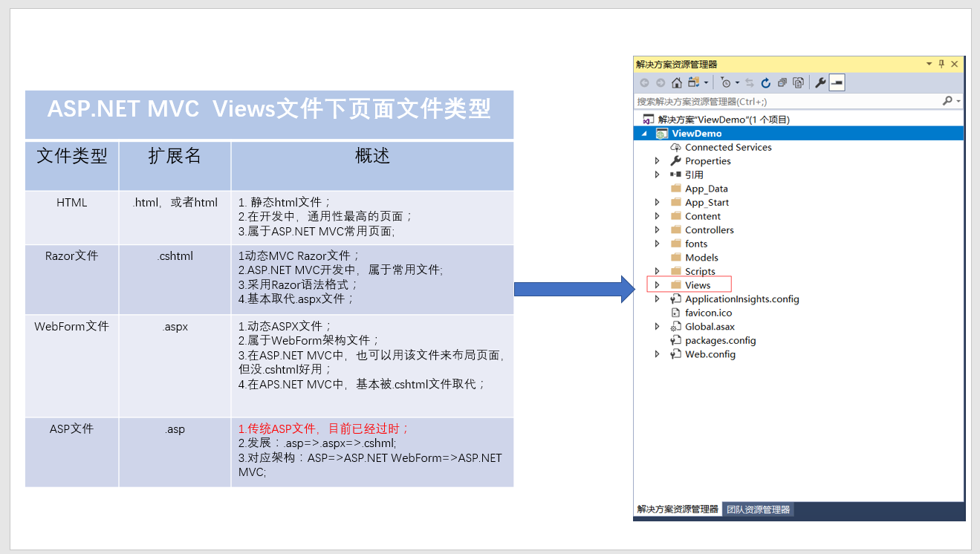Click the ViewDemo web project icon
The height and width of the screenshot is (554, 980).
(x=661, y=134)
